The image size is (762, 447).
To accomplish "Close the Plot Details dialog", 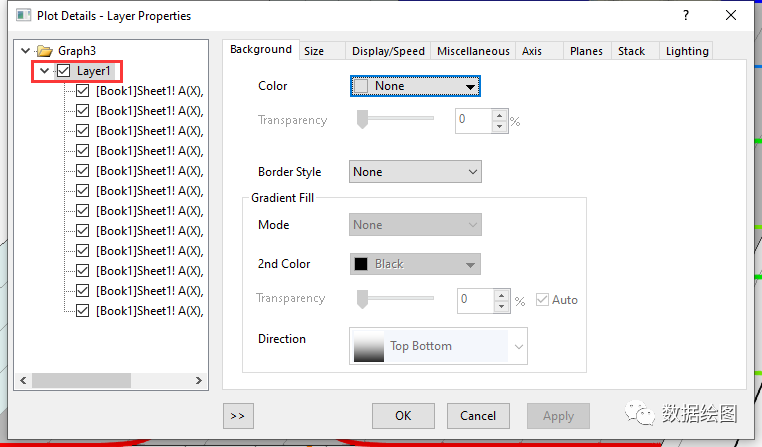I will [x=731, y=15].
